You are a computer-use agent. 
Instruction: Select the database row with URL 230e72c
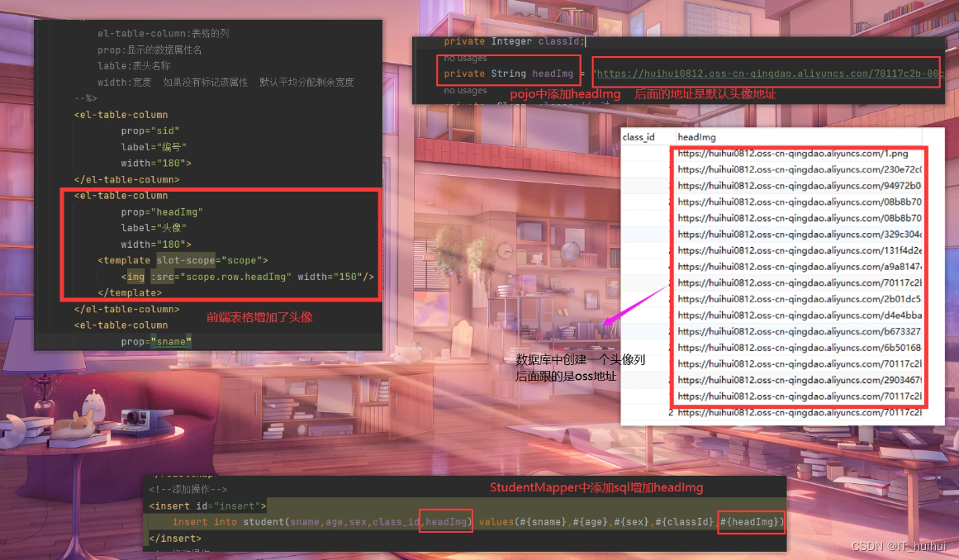800,169
